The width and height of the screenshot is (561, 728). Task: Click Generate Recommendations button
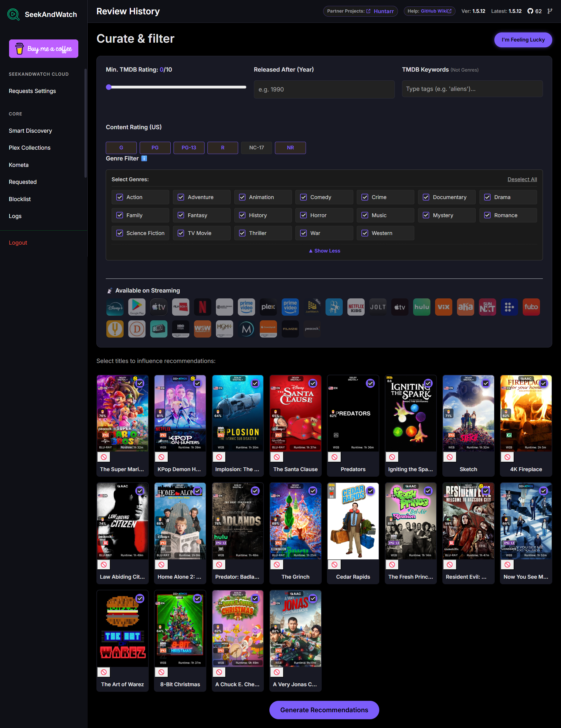[324, 710]
